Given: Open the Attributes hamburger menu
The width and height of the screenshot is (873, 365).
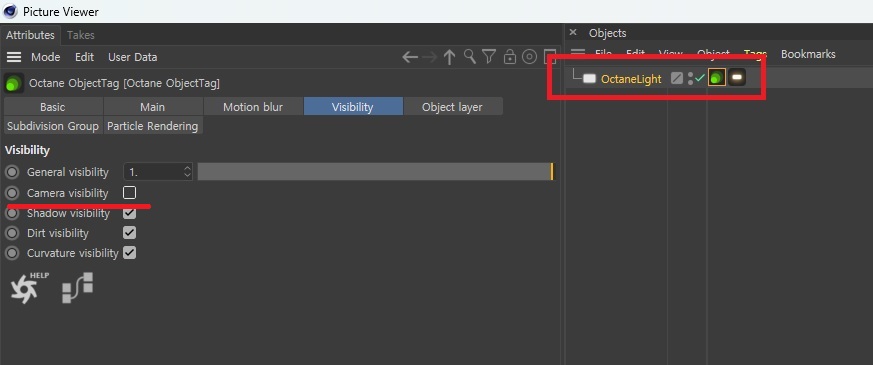Looking at the screenshot, I should (x=14, y=57).
